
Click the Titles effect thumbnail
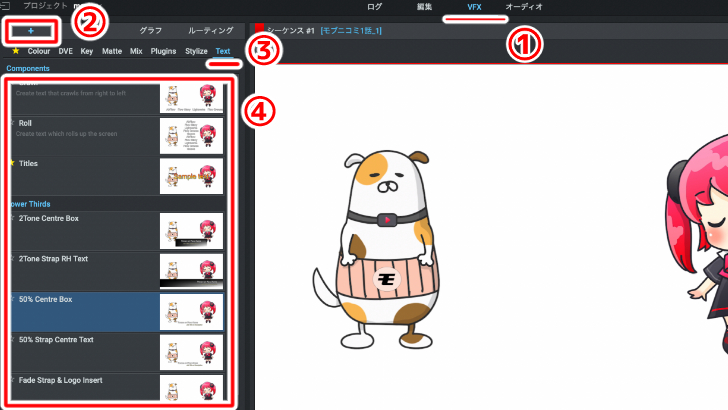tap(191, 176)
